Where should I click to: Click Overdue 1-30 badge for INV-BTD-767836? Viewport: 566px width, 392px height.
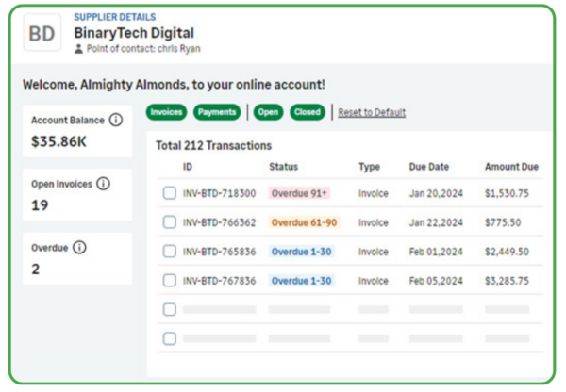[x=302, y=281]
